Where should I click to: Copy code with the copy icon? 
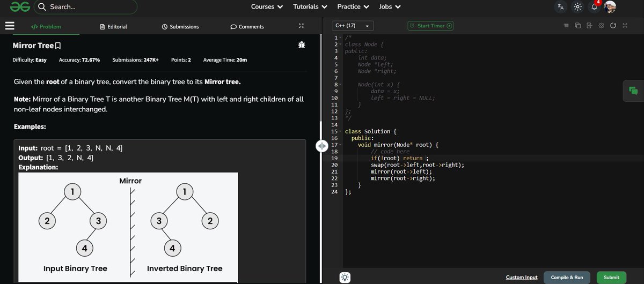click(577, 26)
